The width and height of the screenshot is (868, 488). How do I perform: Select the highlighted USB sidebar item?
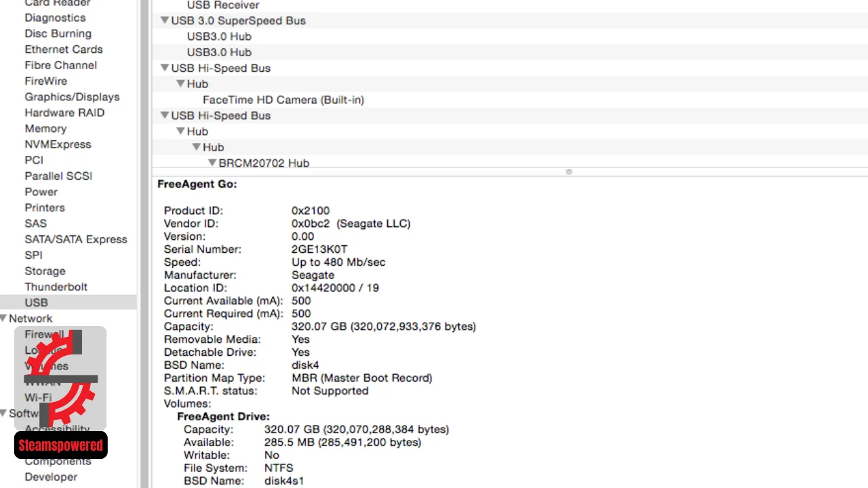tap(68, 302)
